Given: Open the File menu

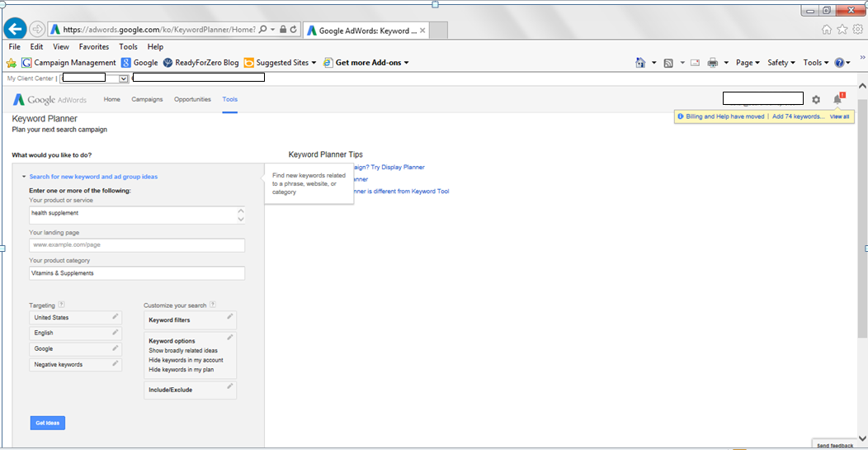Looking at the screenshot, I should pos(14,47).
